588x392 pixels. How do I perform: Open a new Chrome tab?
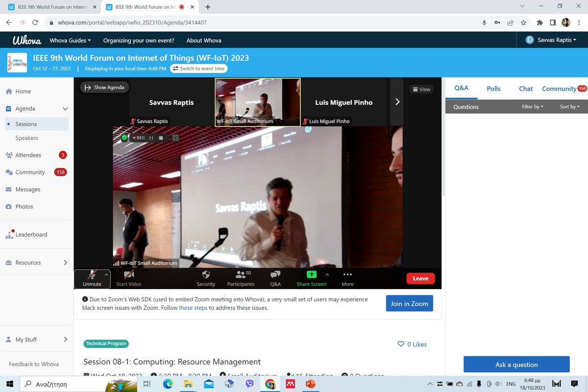[x=208, y=7]
